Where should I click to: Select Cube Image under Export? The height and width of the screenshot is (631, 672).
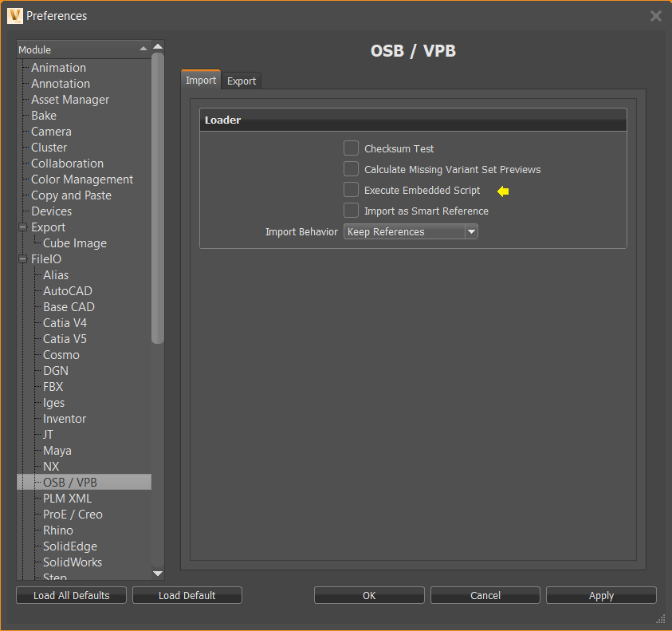74,243
